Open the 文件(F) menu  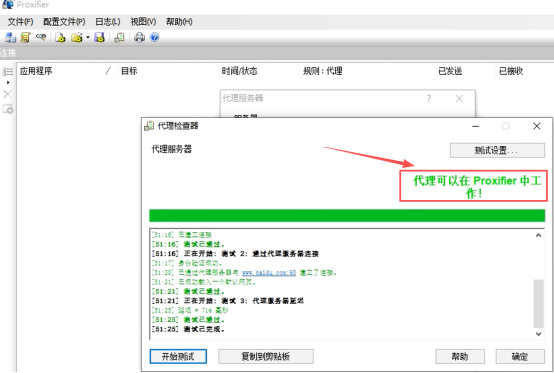[x=20, y=22]
